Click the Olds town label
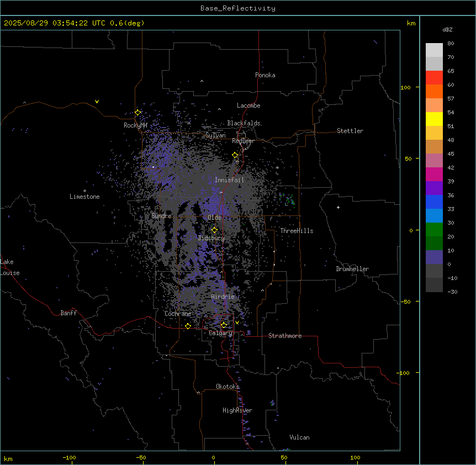Viewport: 476px width, 465px height. tap(214, 218)
